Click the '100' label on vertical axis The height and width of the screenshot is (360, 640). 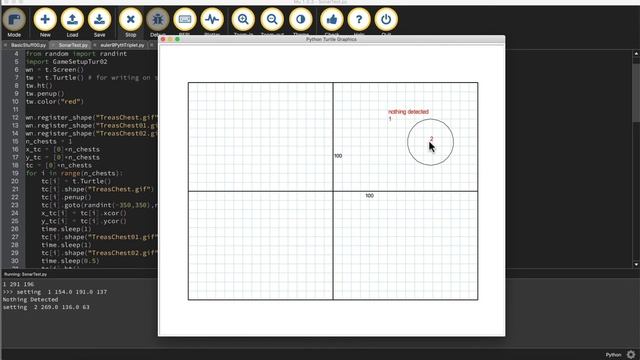(338, 156)
